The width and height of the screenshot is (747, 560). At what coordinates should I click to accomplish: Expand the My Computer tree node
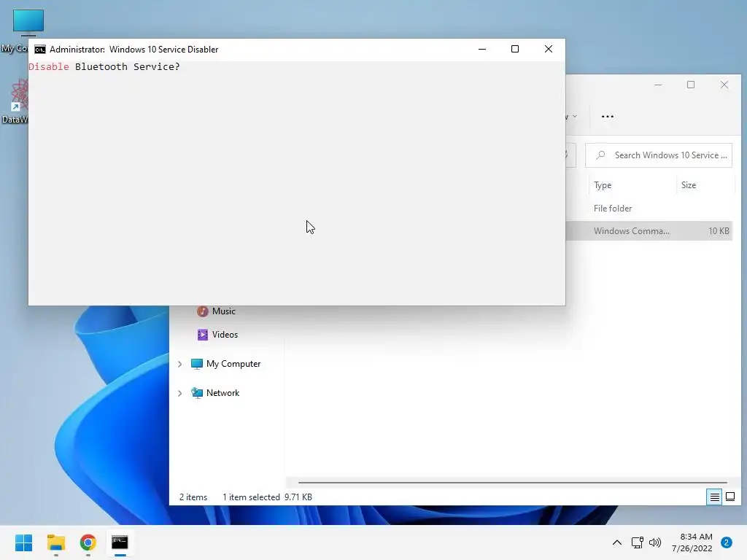(179, 364)
